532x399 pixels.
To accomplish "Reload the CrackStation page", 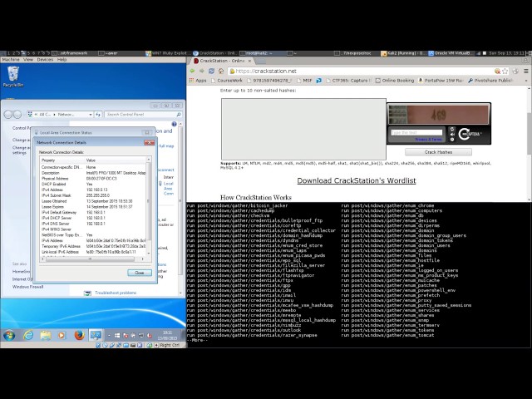I will coord(211,71).
